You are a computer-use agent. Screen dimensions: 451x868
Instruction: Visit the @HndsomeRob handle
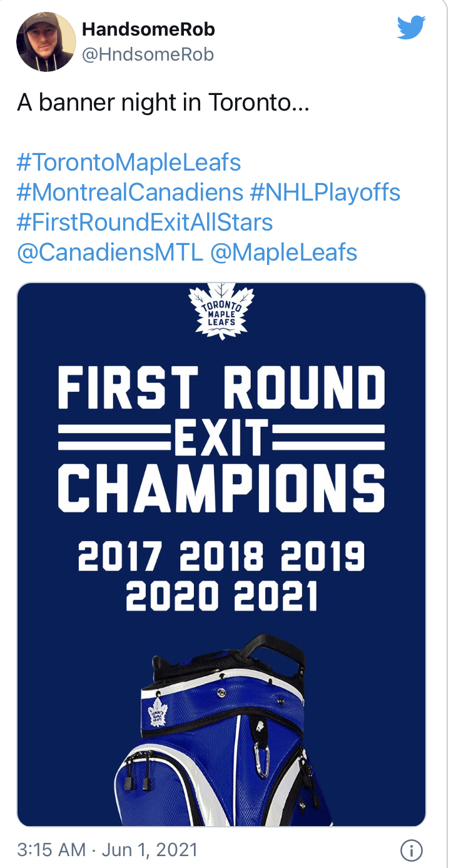[148, 55]
